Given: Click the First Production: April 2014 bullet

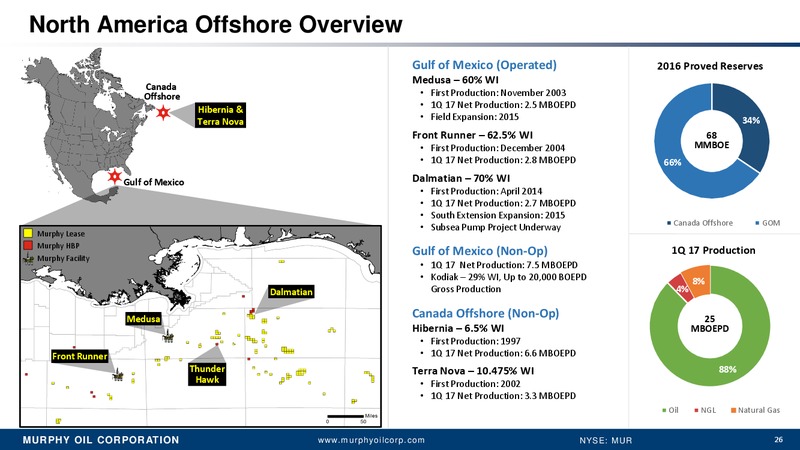Looking at the screenshot, I should click(486, 191).
